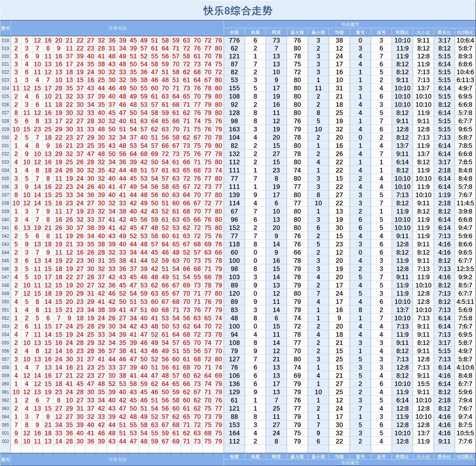Select 012路比 value 4:5:11 in row 050

pos(465,302)
